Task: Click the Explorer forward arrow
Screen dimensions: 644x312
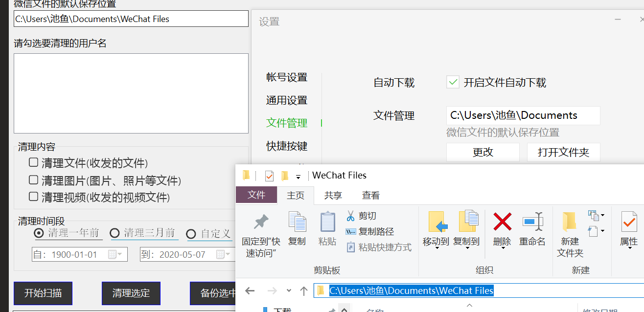Action: tap(272, 291)
